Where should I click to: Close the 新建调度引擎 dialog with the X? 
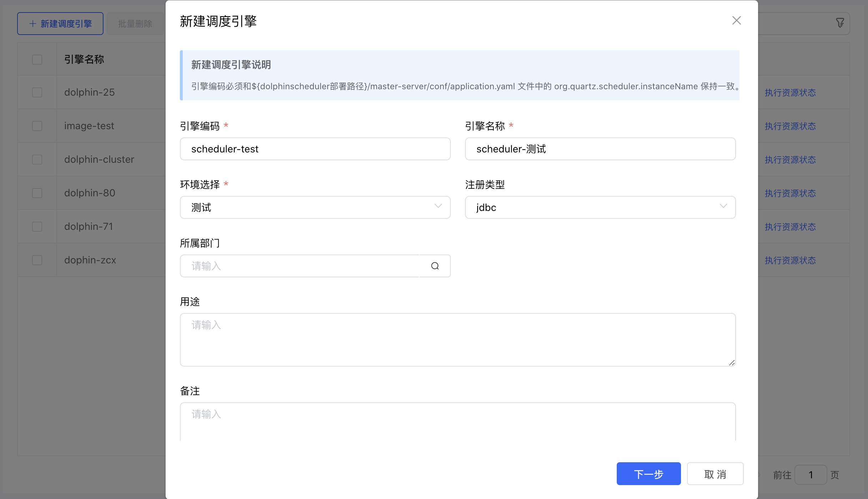(737, 20)
